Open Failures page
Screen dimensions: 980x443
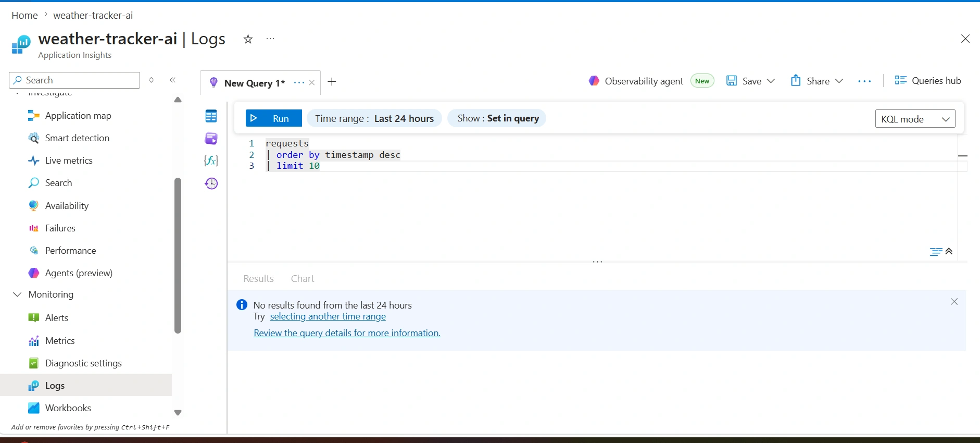[60, 228]
